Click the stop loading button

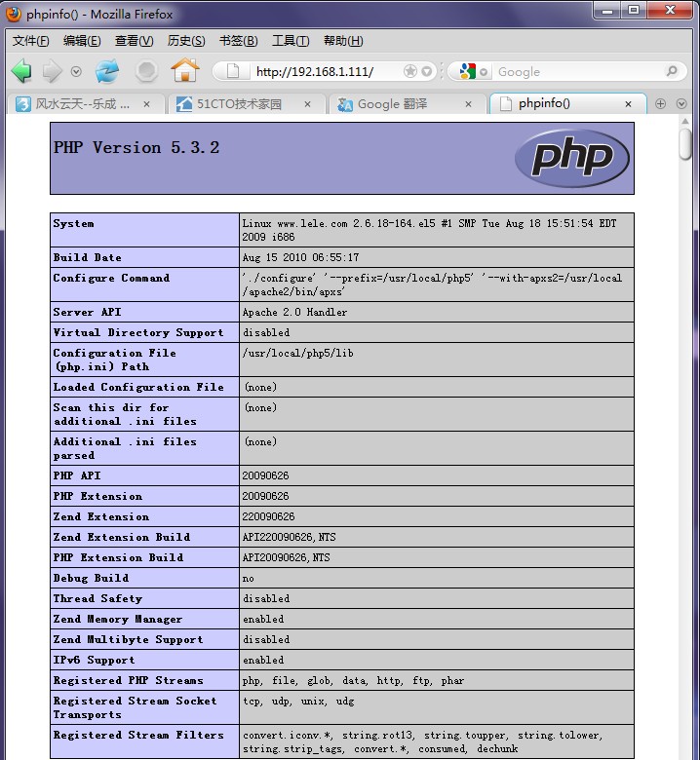coord(146,72)
